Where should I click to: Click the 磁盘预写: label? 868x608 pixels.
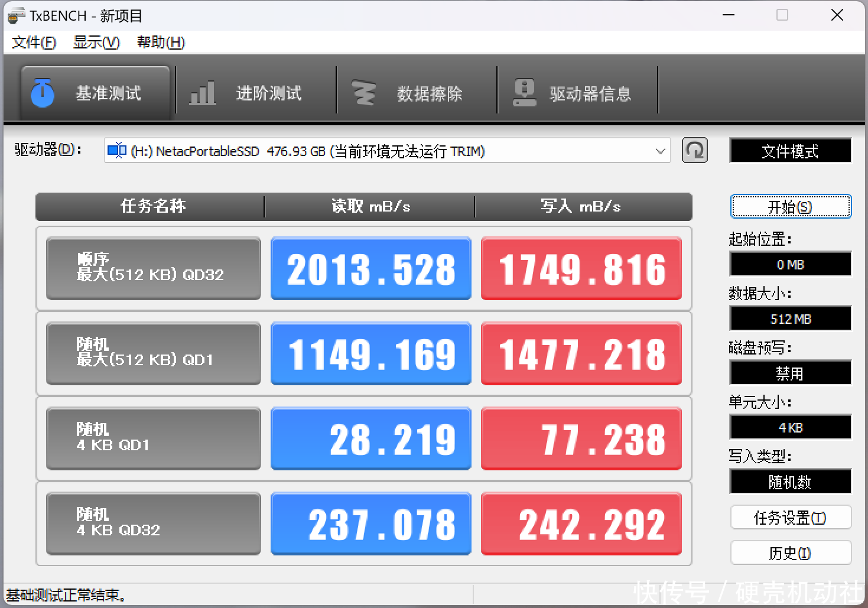click(x=760, y=347)
